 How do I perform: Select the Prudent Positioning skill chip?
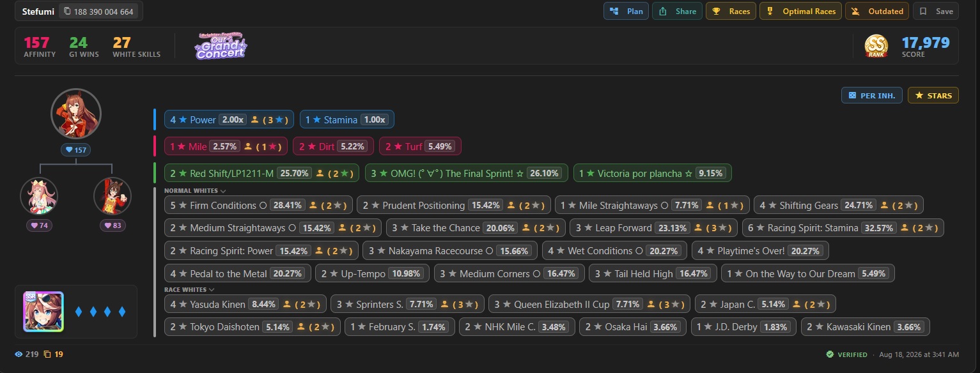pos(453,205)
